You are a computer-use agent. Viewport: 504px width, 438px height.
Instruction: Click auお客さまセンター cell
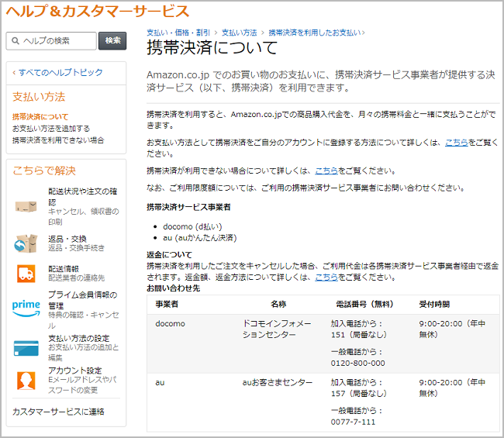click(278, 382)
